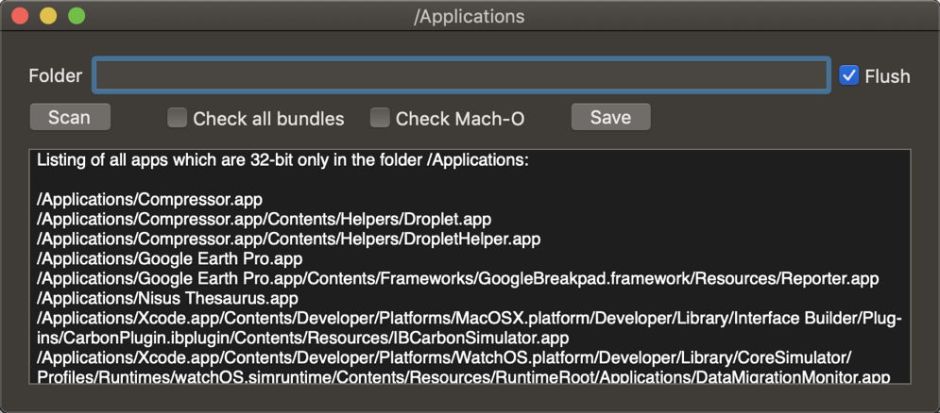Click the /Applications window title

click(469, 17)
